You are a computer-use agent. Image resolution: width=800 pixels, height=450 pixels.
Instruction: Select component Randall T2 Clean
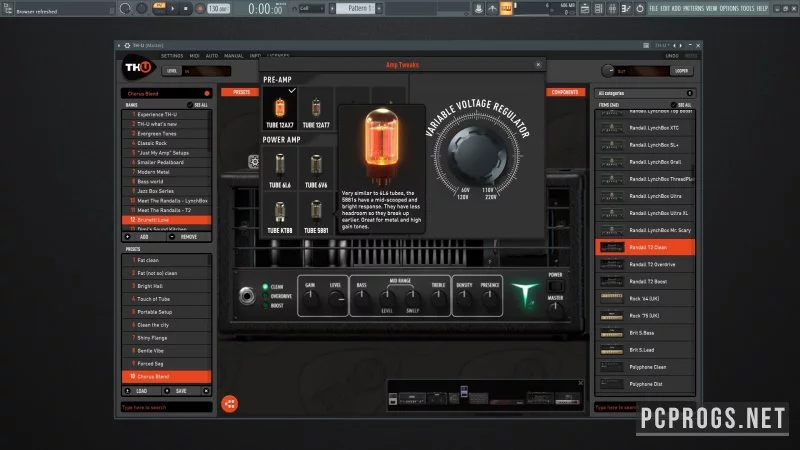(x=645, y=247)
